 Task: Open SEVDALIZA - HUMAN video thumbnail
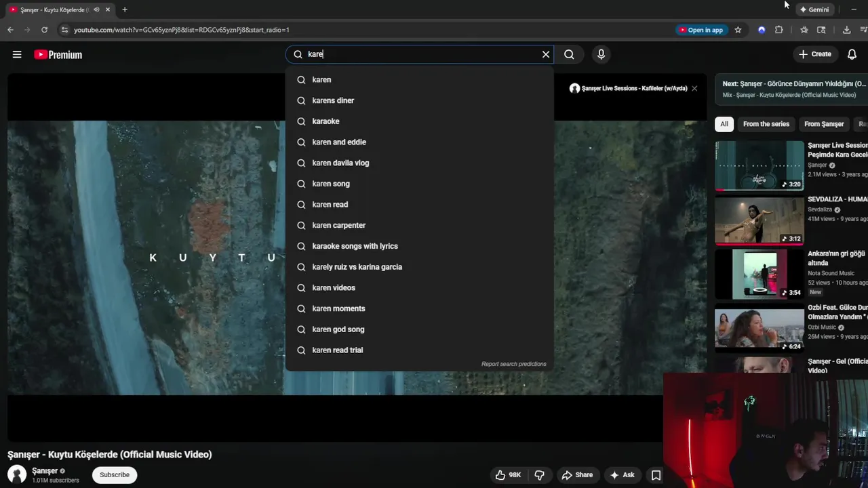click(759, 220)
